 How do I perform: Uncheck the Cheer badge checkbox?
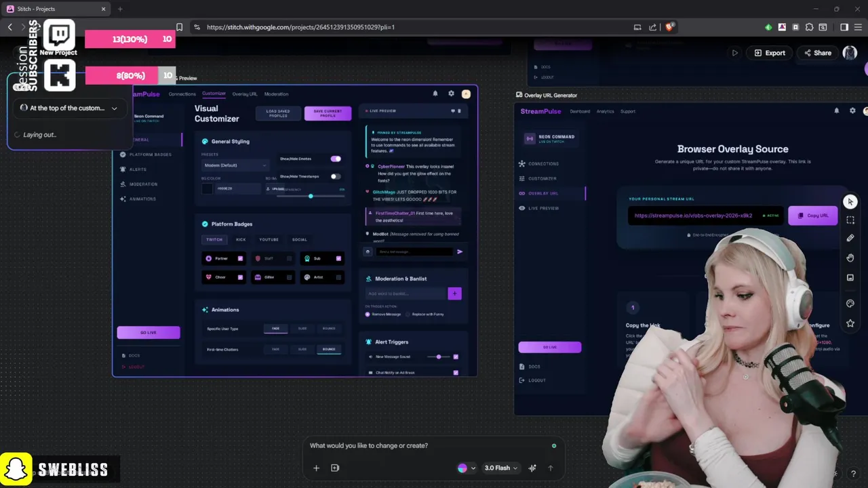tap(240, 277)
